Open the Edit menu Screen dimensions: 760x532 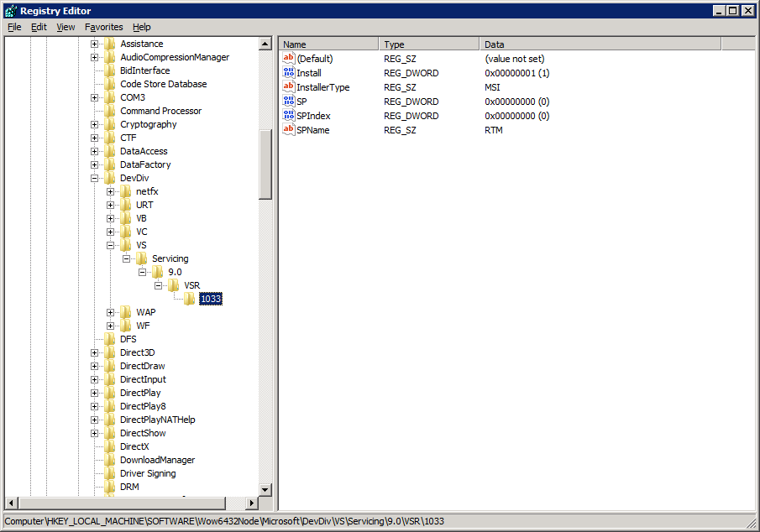click(x=39, y=27)
